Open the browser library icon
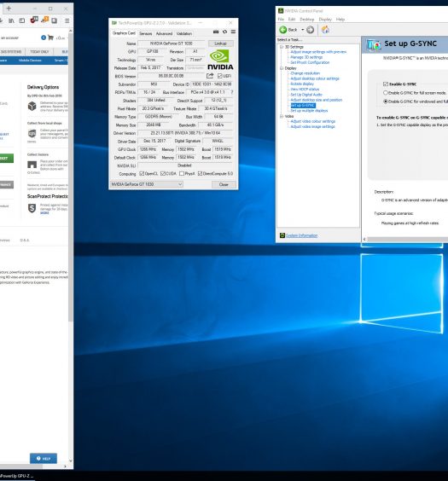 [11, 20]
